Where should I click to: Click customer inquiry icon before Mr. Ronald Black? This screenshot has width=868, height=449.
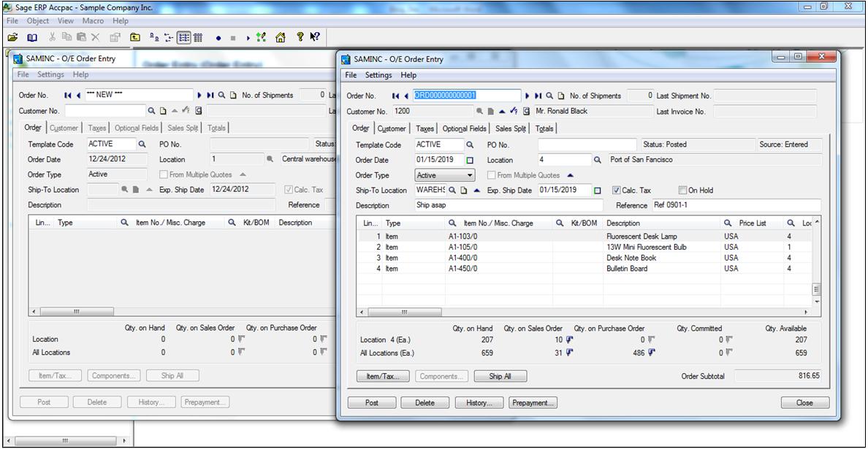tap(526, 111)
